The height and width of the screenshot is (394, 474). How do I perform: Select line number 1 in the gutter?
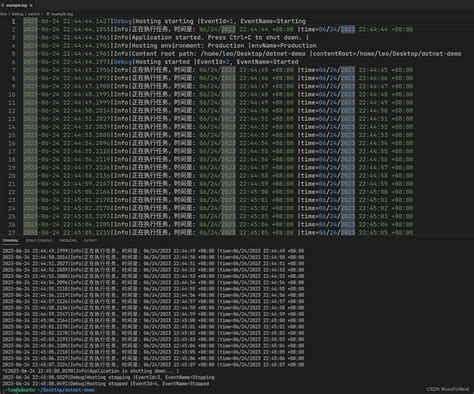pos(13,21)
